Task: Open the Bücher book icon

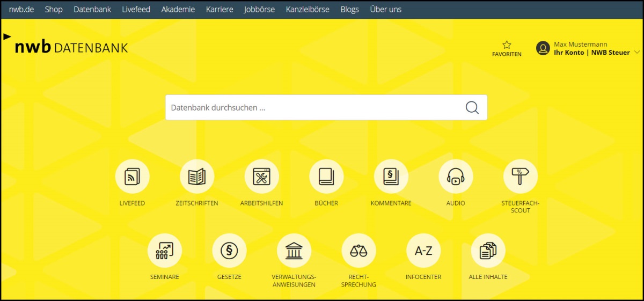Action: coord(326,177)
